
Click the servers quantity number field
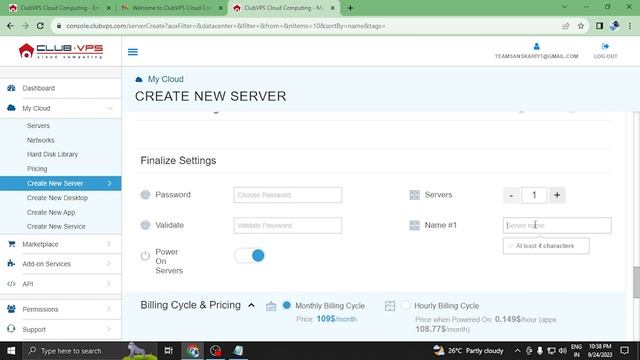(534, 195)
